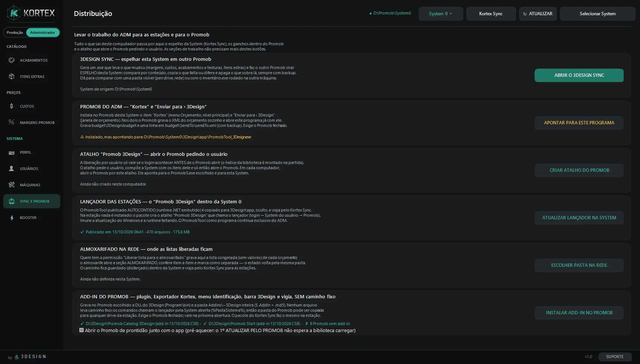Click the Perfil card icon
The image size is (640, 364).
pyautogui.click(x=12, y=153)
